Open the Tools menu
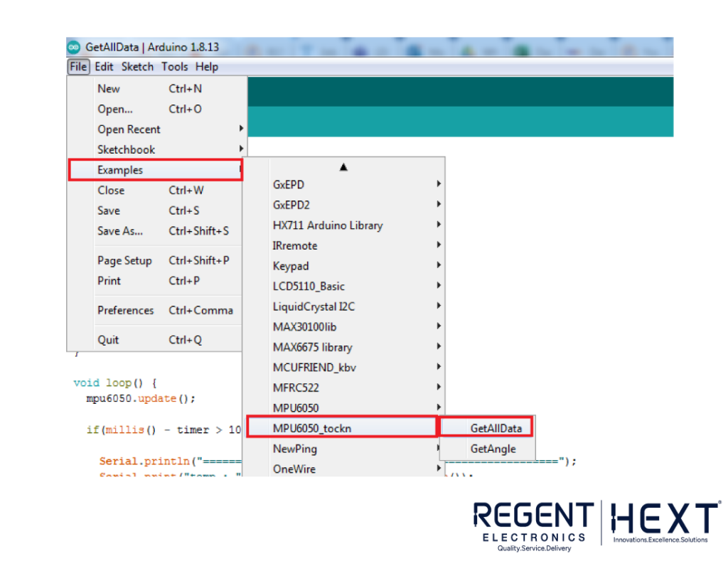Image resolution: width=728 pixels, height=566 pixels. [175, 67]
